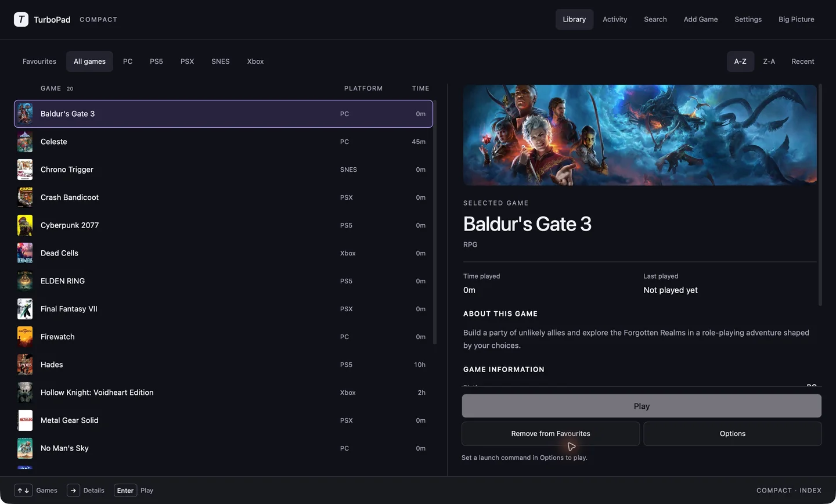The width and height of the screenshot is (836, 504).
Task: Click the Firewatch cover art icon
Action: pyautogui.click(x=25, y=337)
